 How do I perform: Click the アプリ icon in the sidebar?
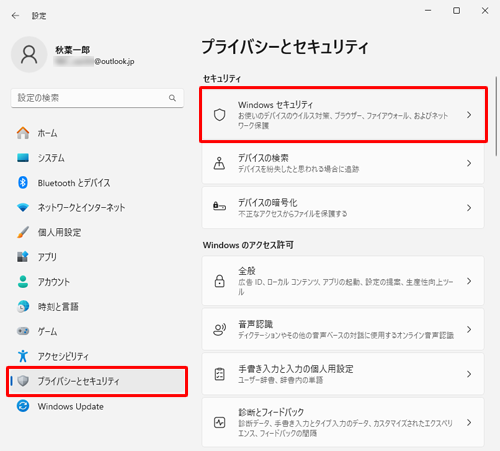23,257
